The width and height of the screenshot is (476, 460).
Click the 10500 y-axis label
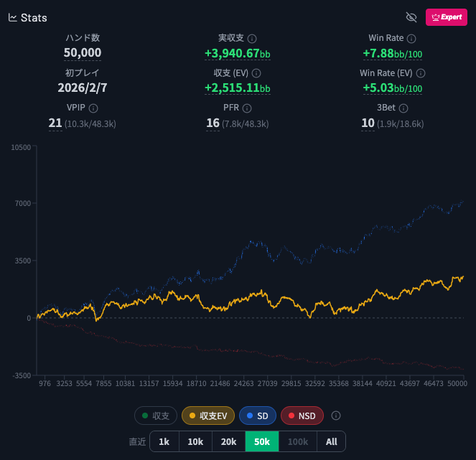pyautogui.click(x=21, y=147)
